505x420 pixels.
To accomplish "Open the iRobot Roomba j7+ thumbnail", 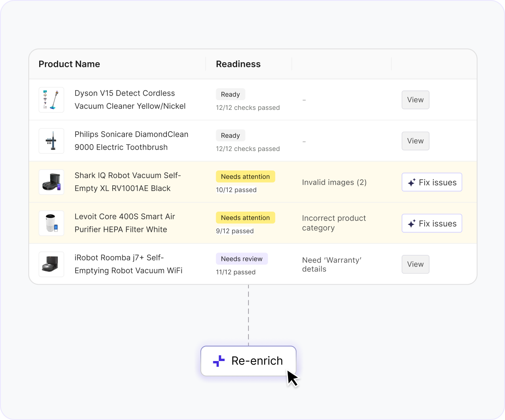I will pyautogui.click(x=51, y=264).
